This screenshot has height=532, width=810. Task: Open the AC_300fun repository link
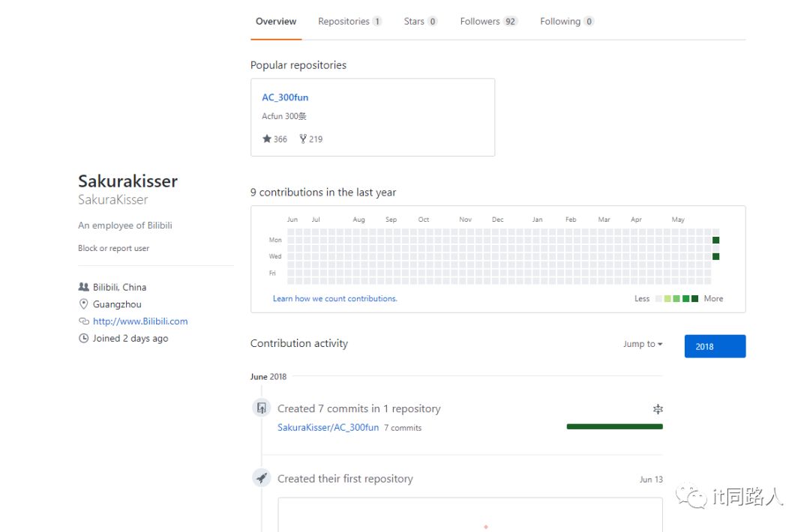point(285,97)
